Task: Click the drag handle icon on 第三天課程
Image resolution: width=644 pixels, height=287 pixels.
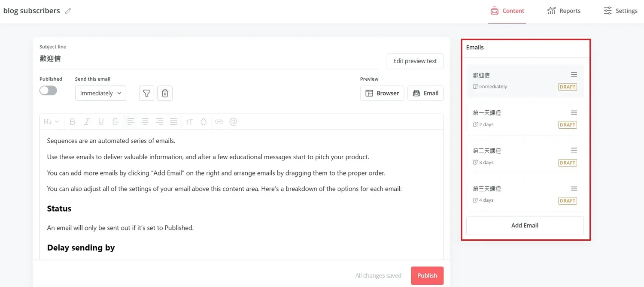Action: [x=574, y=188]
